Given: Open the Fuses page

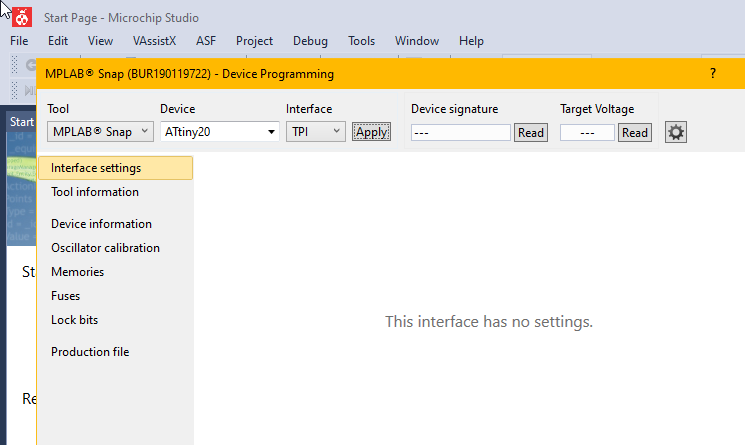Looking at the screenshot, I should click(66, 296).
